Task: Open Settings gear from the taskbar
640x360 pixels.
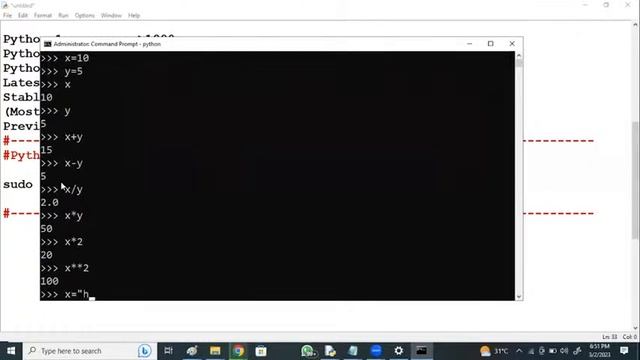Action: click(x=399, y=351)
